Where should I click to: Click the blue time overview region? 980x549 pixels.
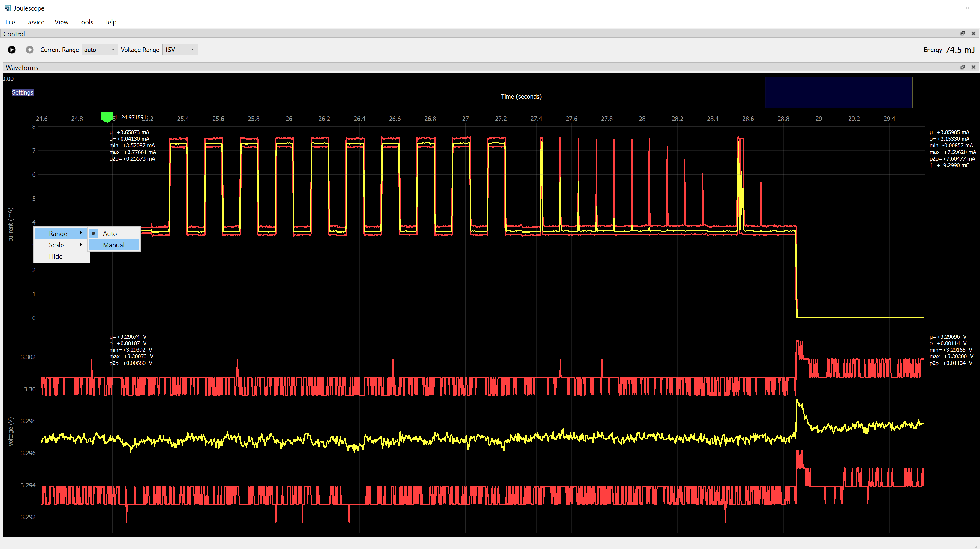(838, 92)
